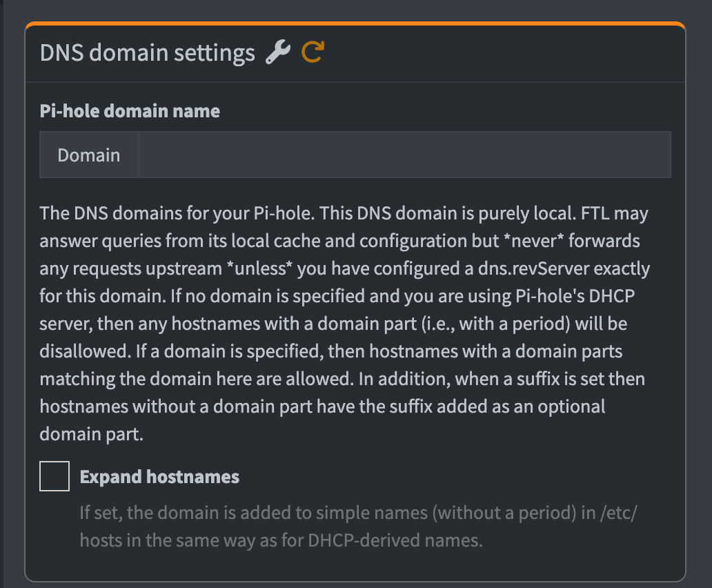Focus the Pi-hole Domain text field
712x588 pixels.
click(x=404, y=155)
